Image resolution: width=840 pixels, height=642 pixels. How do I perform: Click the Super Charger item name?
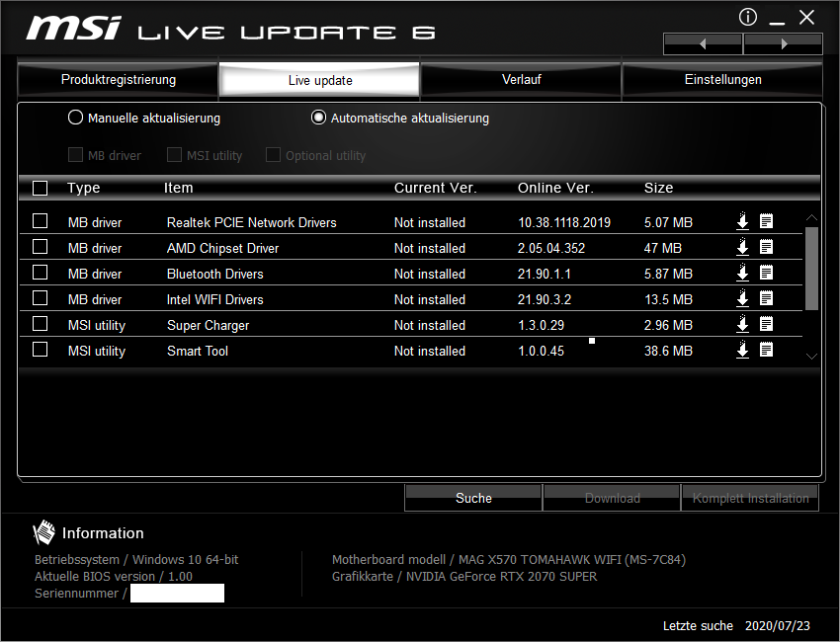208,325
